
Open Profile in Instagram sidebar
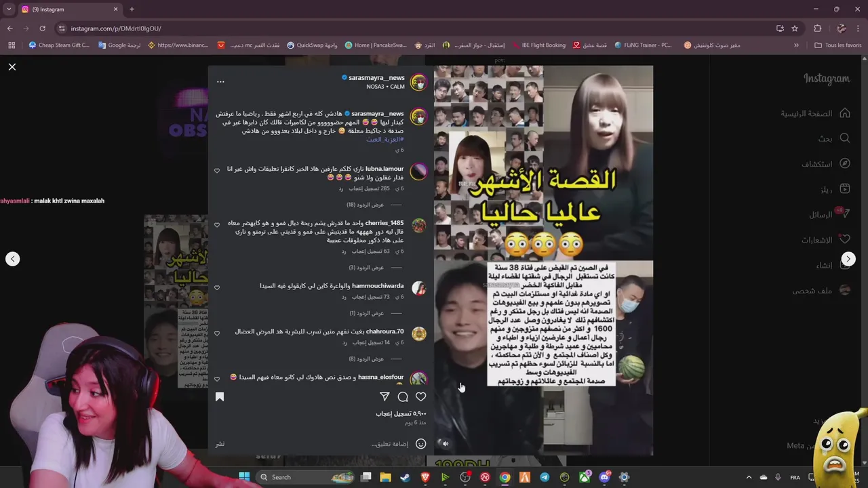[821, 290]
